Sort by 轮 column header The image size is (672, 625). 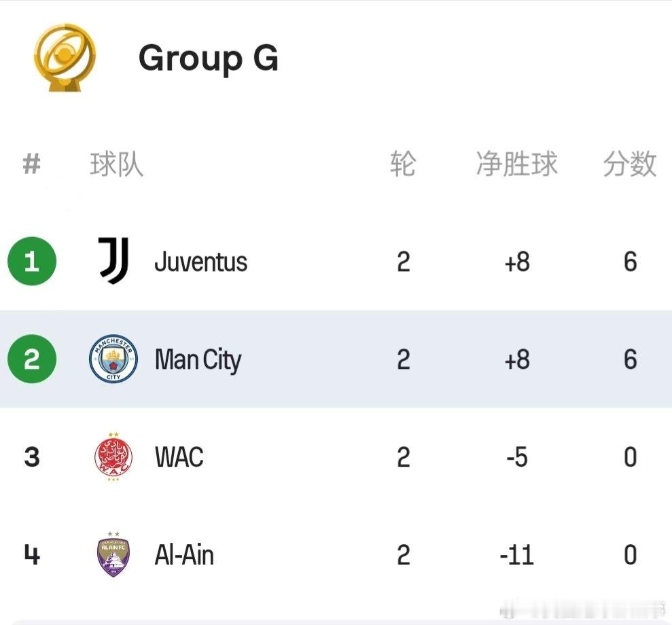(x=403, y=164)
